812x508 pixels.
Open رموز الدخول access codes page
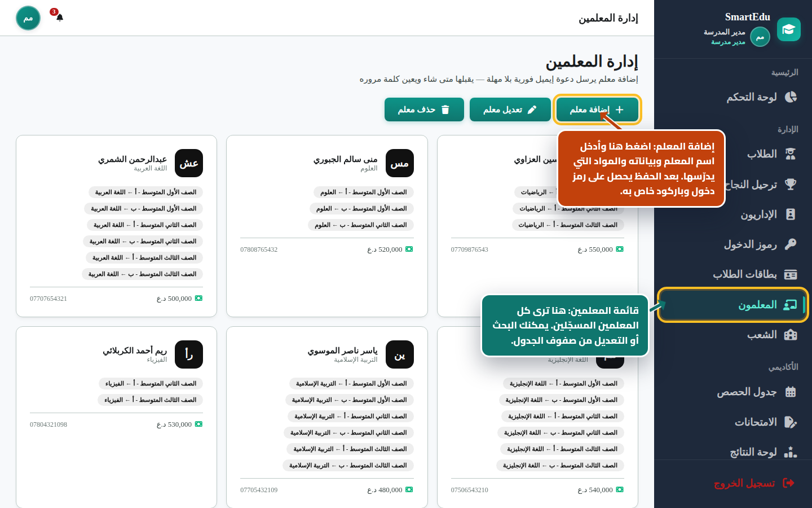coord(733,244)
